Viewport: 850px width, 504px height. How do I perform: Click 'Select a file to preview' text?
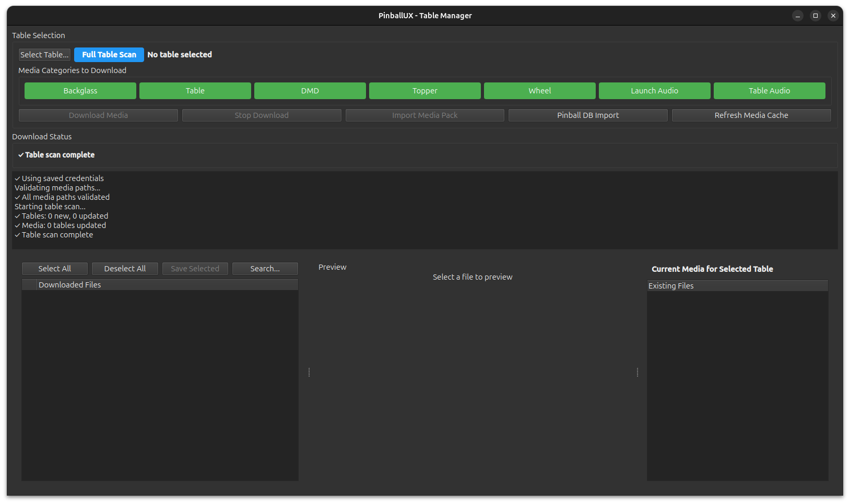point(473,277)
